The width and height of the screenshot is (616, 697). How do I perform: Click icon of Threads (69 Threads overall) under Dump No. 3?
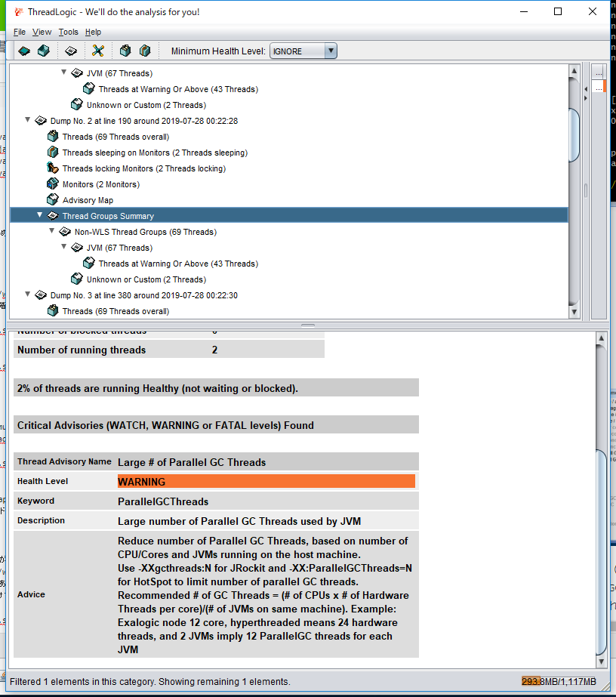pyautogui.click(x=53, y=310)
